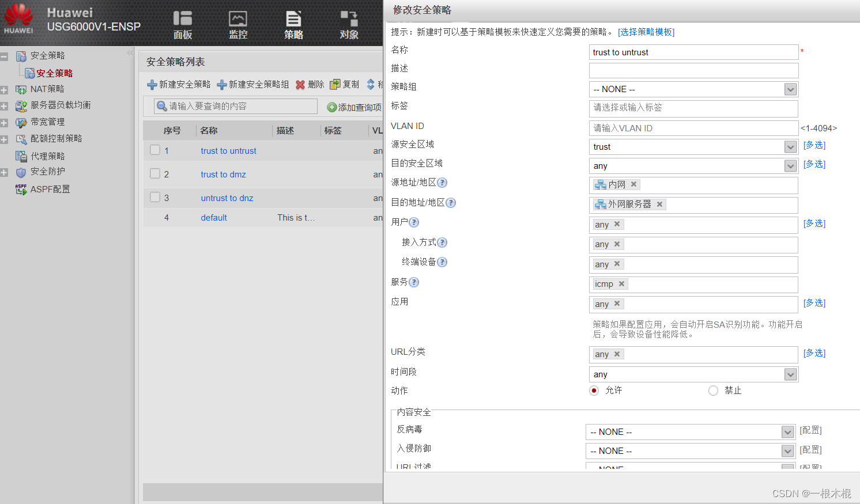Open ASPF配置 in the sidebar
This screenshot has height=504, width=860.
tap(50, 190)
